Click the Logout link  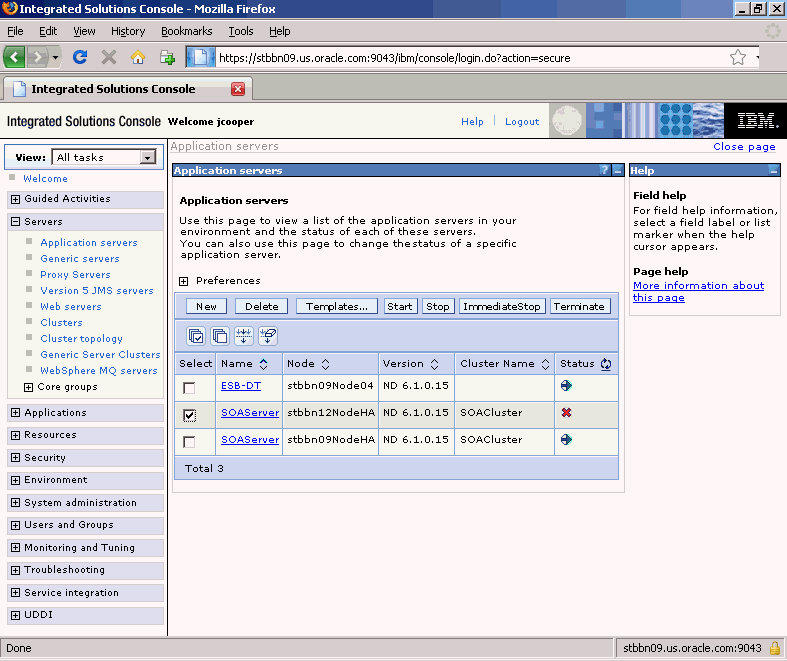[522, 121]
